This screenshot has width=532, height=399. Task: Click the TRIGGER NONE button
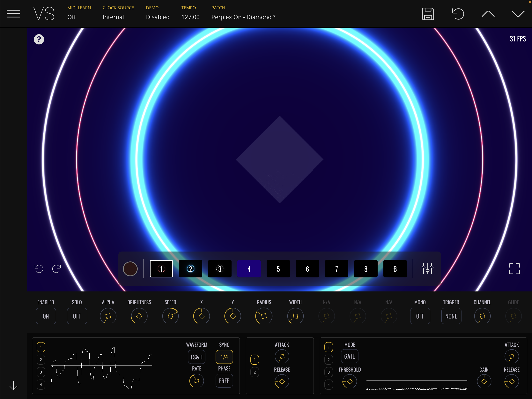(451, 316)
